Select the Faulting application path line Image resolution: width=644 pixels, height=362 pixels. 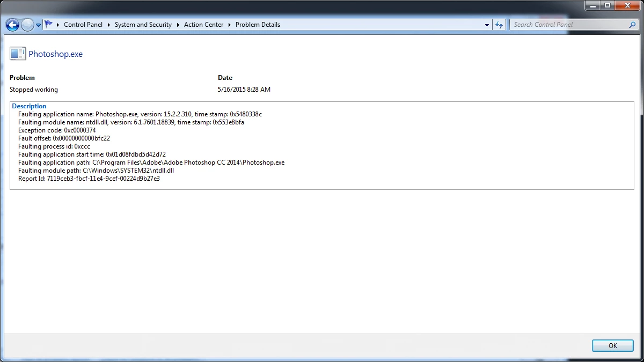pos(151,162)
